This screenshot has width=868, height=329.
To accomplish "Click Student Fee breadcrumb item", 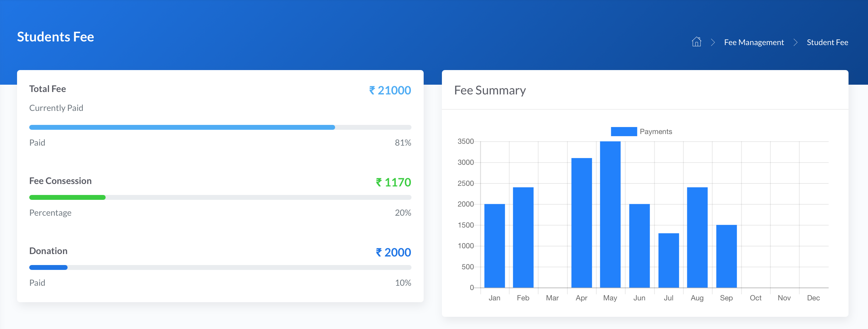I will pos(827,42).
